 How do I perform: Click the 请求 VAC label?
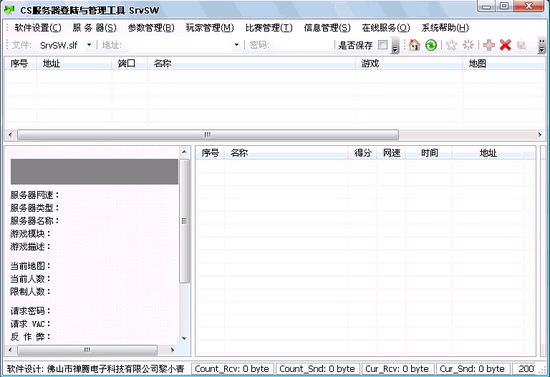31,324
